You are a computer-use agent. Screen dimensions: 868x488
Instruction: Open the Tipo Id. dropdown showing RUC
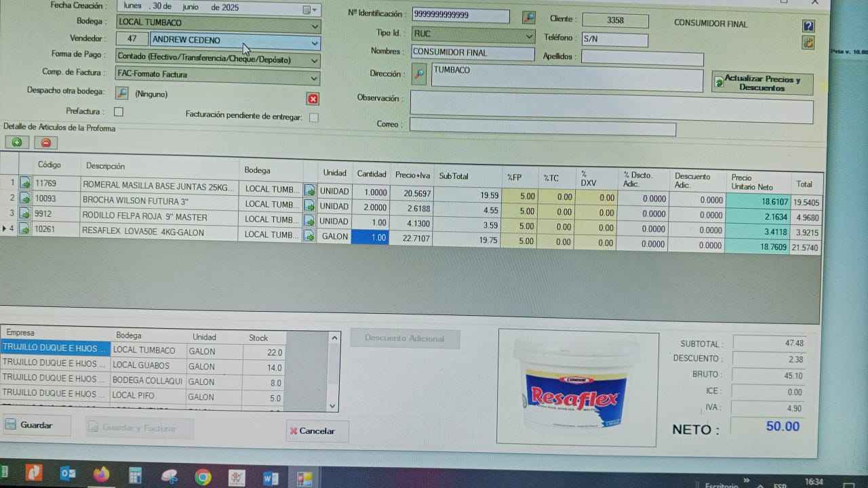pyautogui.click(x=529, y=35)
